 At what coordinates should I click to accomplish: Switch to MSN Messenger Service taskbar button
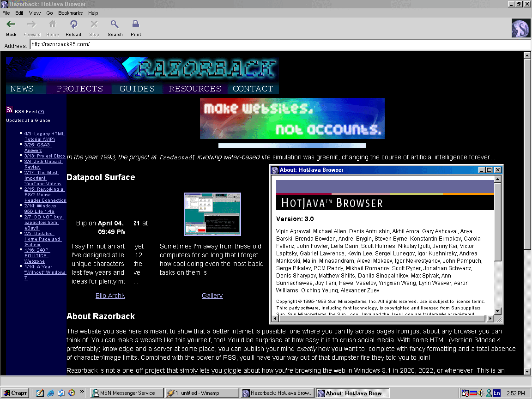[x=127, y=393]
